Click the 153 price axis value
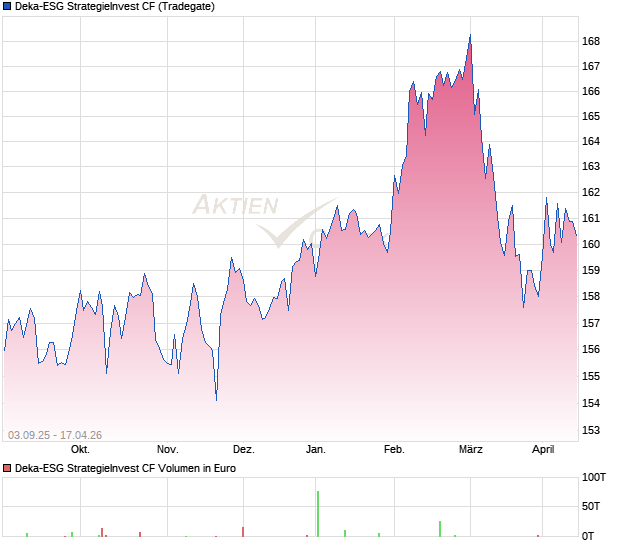Screen dimensions: 620x546 pos(591,430)
